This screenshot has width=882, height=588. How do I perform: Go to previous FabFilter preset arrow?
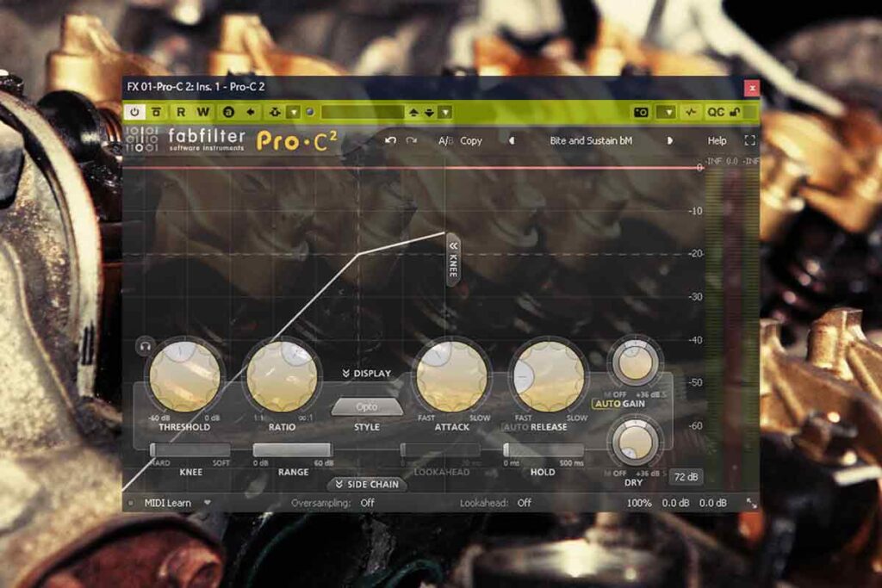pos(512,140)
